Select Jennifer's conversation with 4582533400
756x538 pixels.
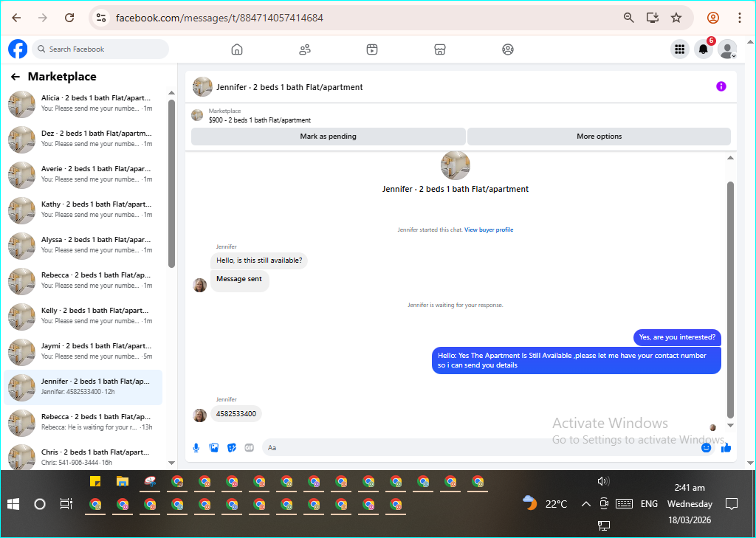[83, 387]
